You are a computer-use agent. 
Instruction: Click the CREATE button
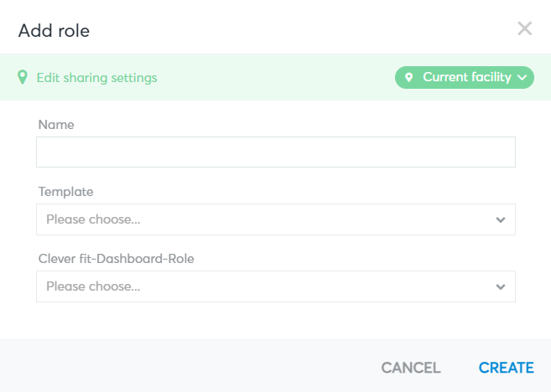point(506,368)
